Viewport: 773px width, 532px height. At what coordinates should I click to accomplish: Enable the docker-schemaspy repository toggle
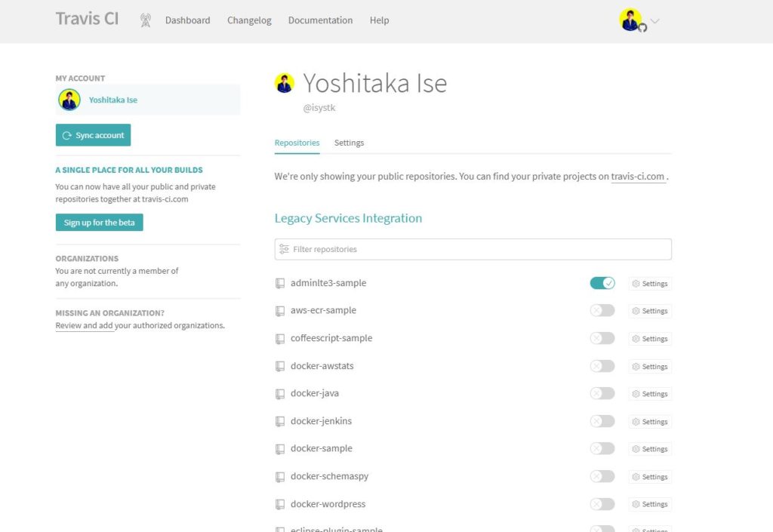(602, 476)
